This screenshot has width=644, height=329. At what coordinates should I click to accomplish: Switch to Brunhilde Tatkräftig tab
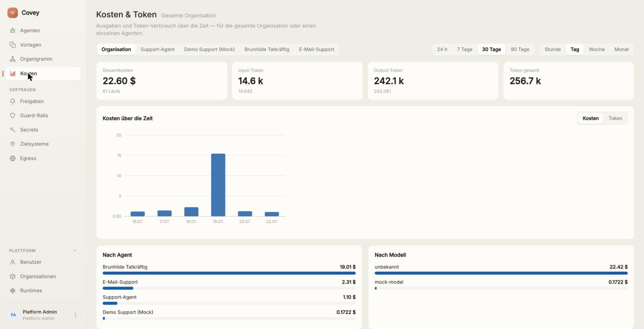point(267,49)
